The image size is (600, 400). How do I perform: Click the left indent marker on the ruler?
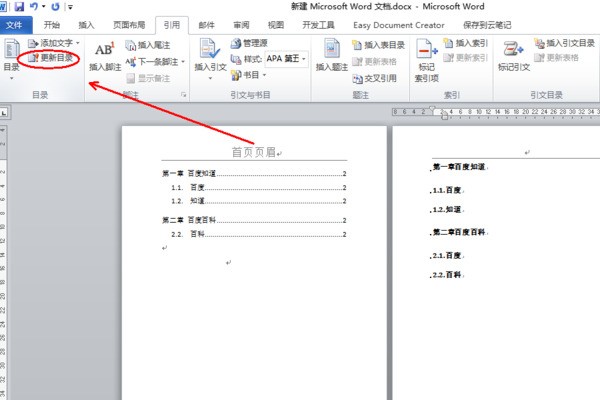point(444,116)
